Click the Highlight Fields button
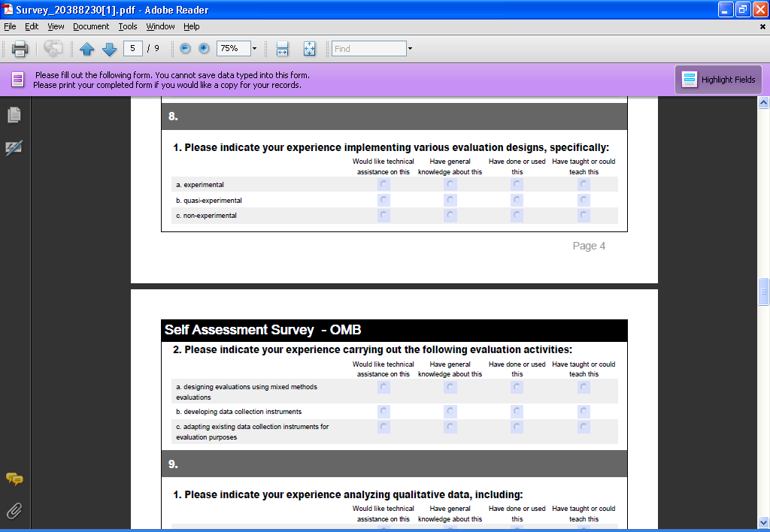This screenshot has height=532, width=770. 718,80
